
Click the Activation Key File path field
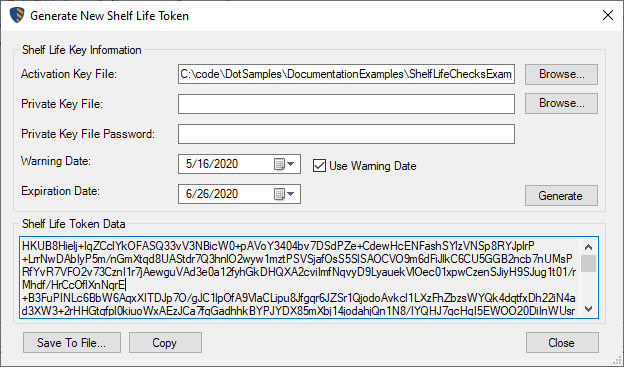click(x=346, y=74)
